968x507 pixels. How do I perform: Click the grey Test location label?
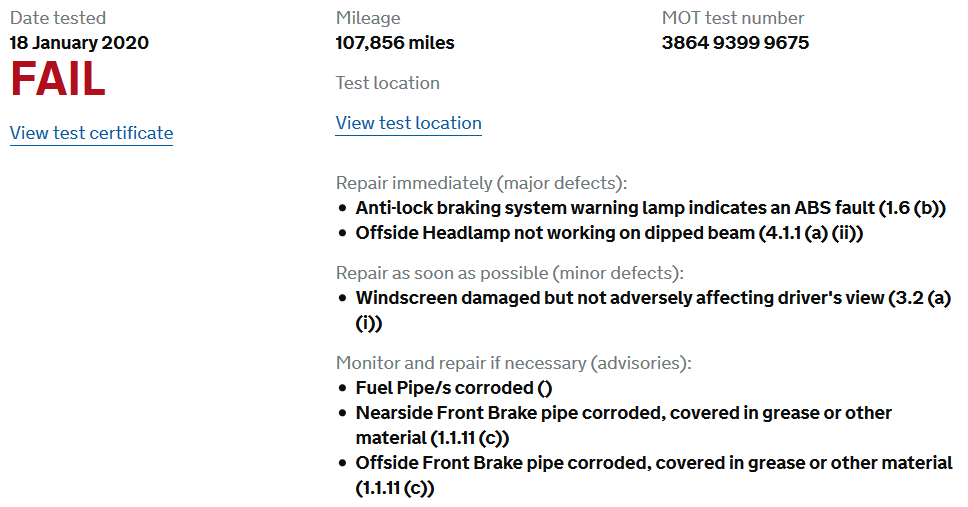click(388, 83)
